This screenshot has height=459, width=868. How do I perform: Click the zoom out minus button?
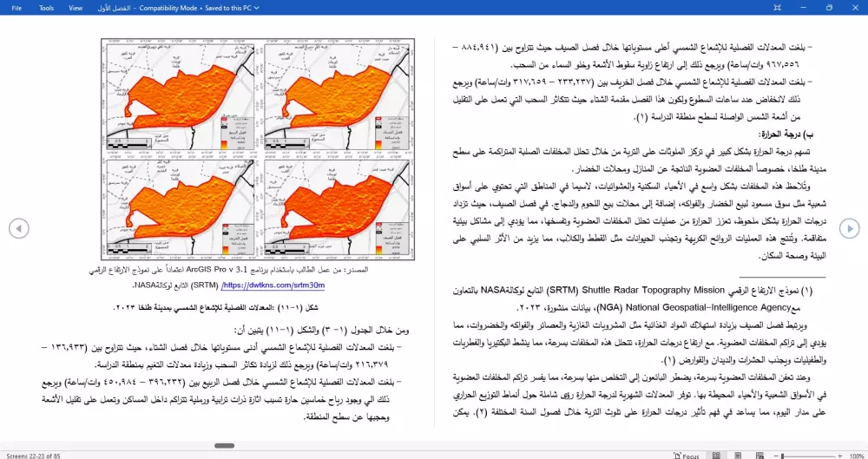(x=775, y=456)
